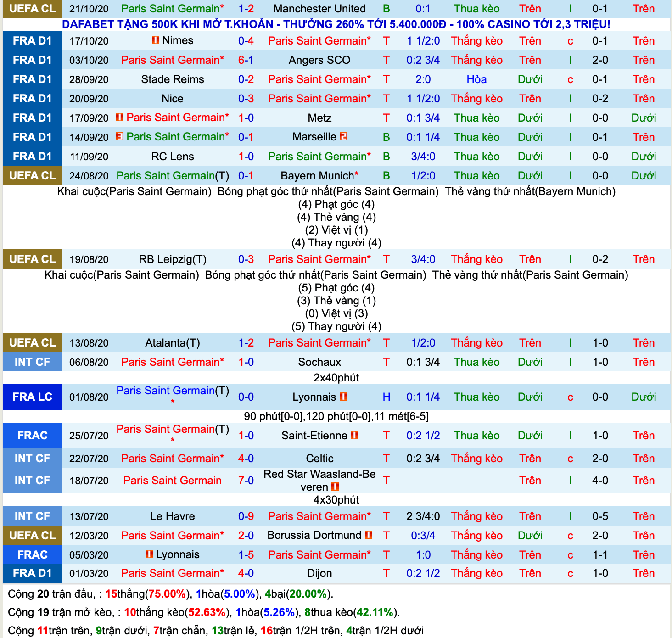Open the Dafabet 500K promotion banner link
The height and width of the screenshot is (638, 672).
(336, 24)
